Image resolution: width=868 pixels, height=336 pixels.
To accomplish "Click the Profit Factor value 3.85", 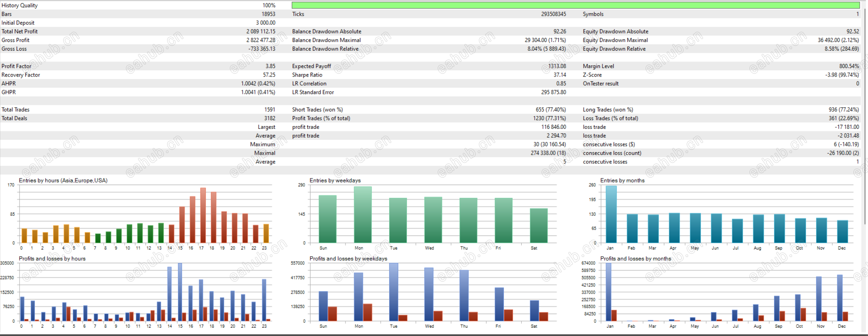I will 270,67.
